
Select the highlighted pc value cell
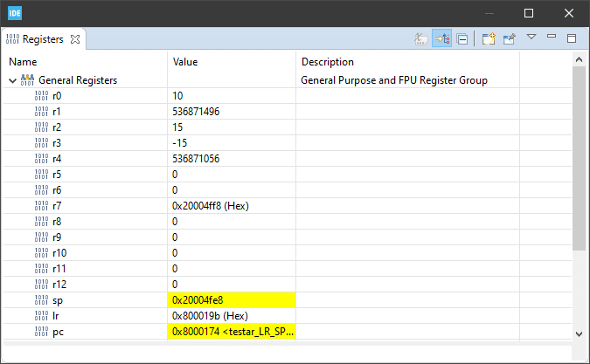[x=232, y=332]
